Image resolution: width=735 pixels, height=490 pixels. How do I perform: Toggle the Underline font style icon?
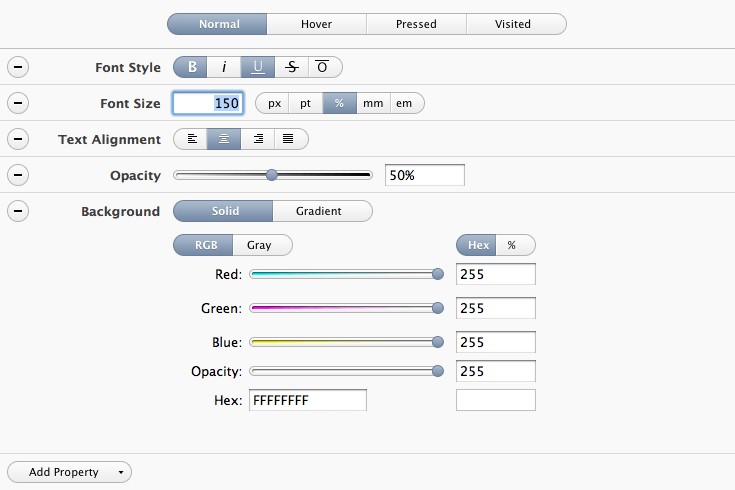[258, 67]
